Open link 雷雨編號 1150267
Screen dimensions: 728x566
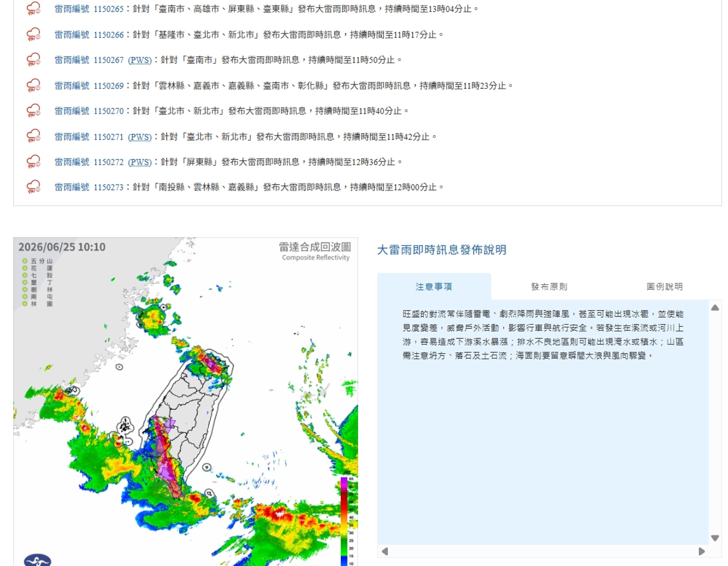coord(89,60)
